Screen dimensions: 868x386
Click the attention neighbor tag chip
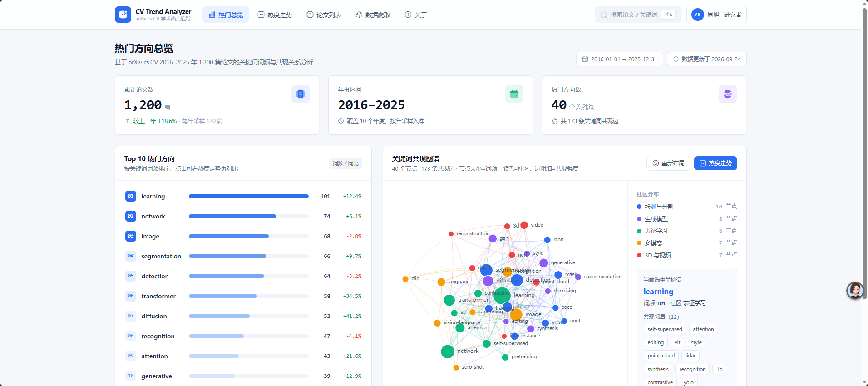pos(703,329)
